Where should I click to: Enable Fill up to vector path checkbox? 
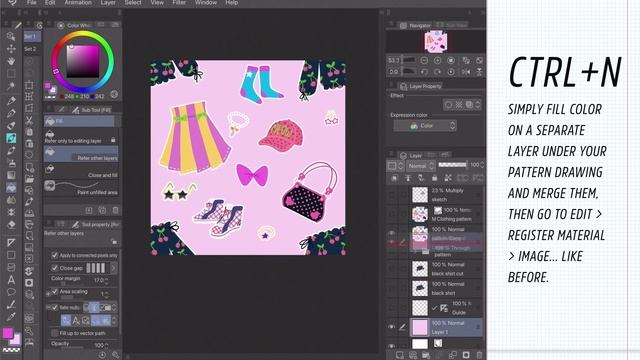click(x=55, y=333)
